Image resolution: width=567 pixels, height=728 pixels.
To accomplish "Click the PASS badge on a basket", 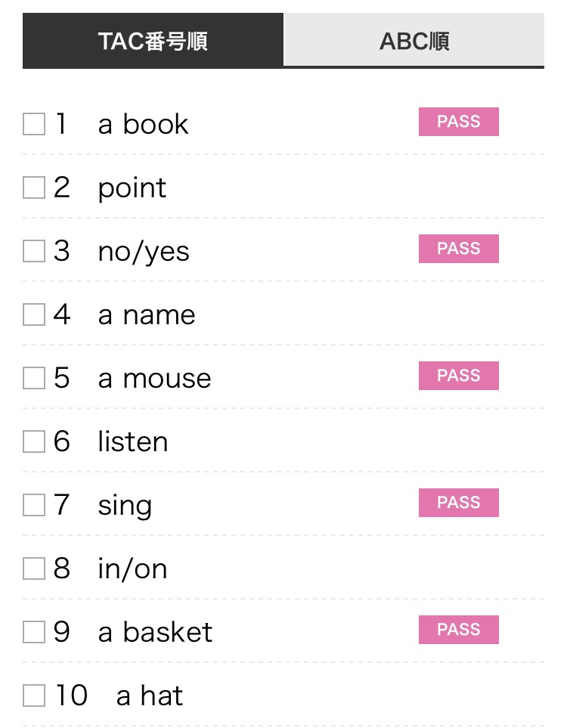I will (459, 630).
